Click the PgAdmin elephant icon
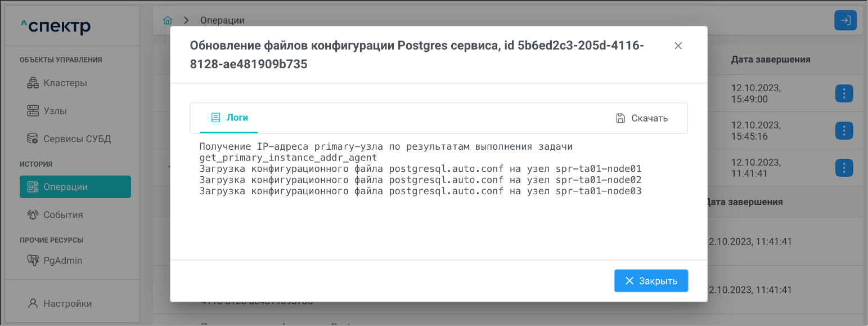The image size is (868, 326). [33, 260]
